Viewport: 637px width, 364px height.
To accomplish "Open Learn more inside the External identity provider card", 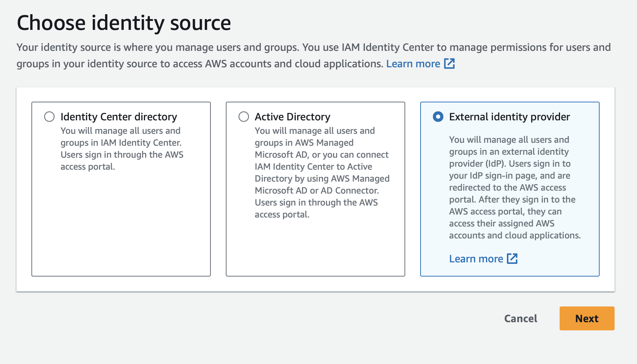I will 476,258.
